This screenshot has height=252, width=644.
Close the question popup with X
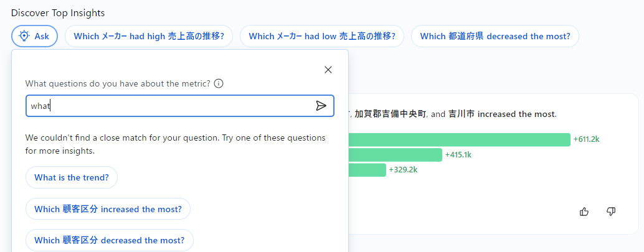328,70
